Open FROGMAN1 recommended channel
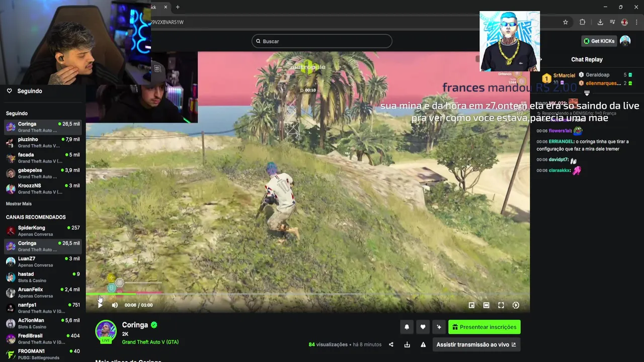The width and height of the screenshot is (644, 362). (43, 354)
